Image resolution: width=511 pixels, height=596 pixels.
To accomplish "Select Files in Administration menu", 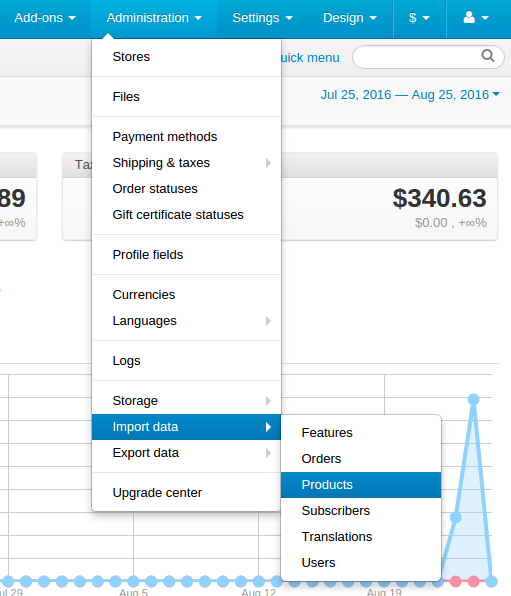I will pos(186,97).
